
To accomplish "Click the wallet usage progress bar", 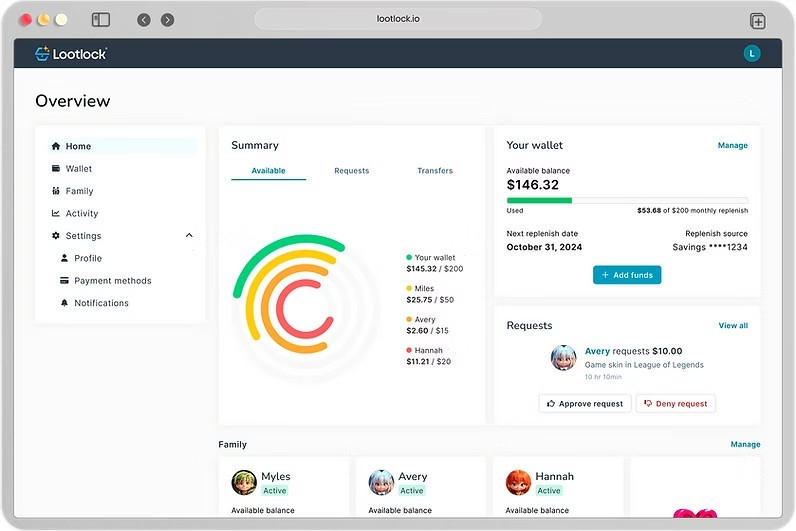I will (627, 200).
